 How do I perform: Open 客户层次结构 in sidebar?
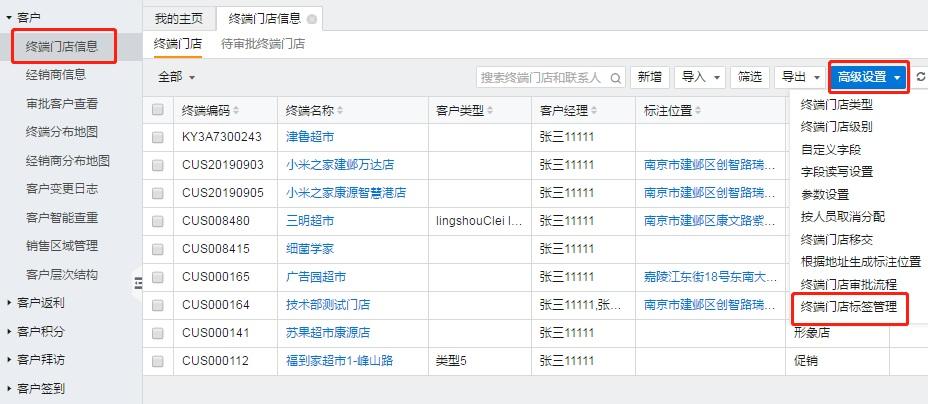[x=62, y=274]
